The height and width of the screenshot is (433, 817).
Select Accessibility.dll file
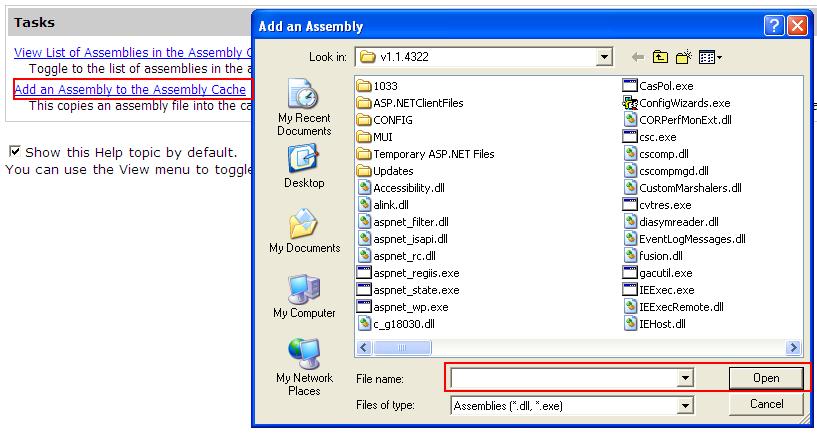click(402, 188)
